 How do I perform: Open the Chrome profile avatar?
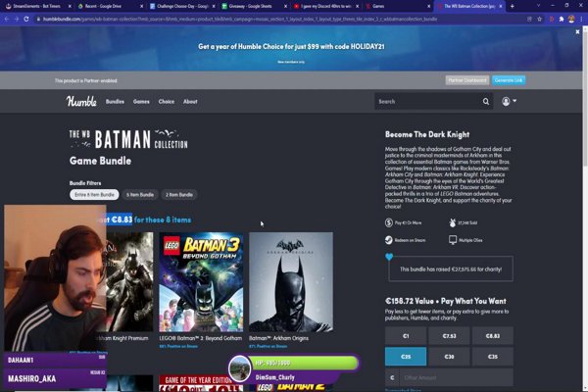coord(571,19)
